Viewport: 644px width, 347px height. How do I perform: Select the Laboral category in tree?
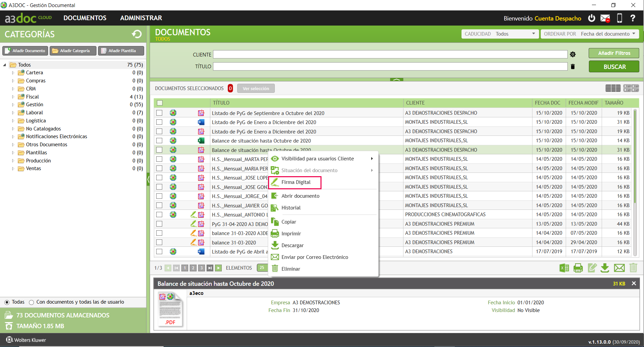(x=34, y=113)
